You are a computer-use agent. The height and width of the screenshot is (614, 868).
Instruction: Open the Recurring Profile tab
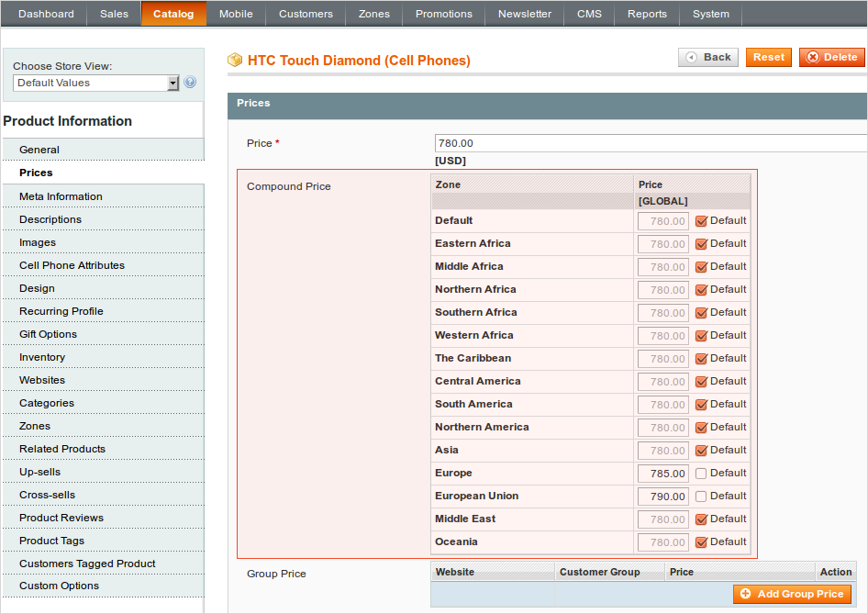click(104, 311)
